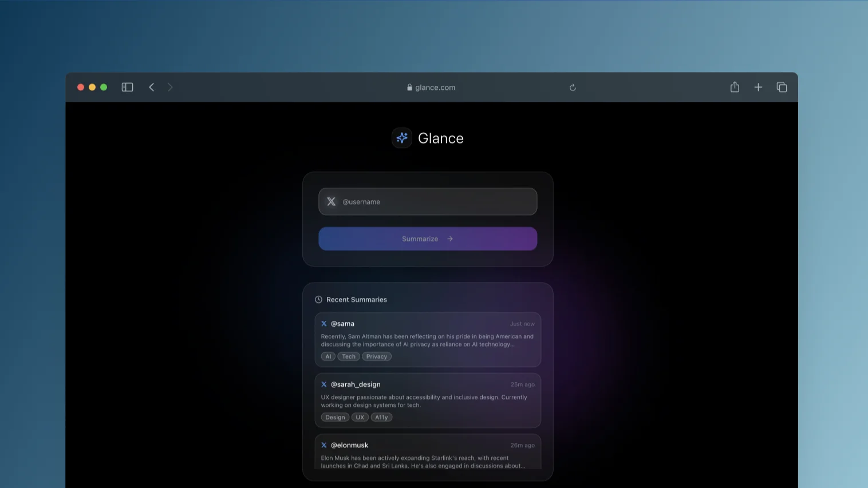Image resolution: width=868 pixels, height=488 pixels.
Task: Open the @sarah_design summary card
Action: 428,400
